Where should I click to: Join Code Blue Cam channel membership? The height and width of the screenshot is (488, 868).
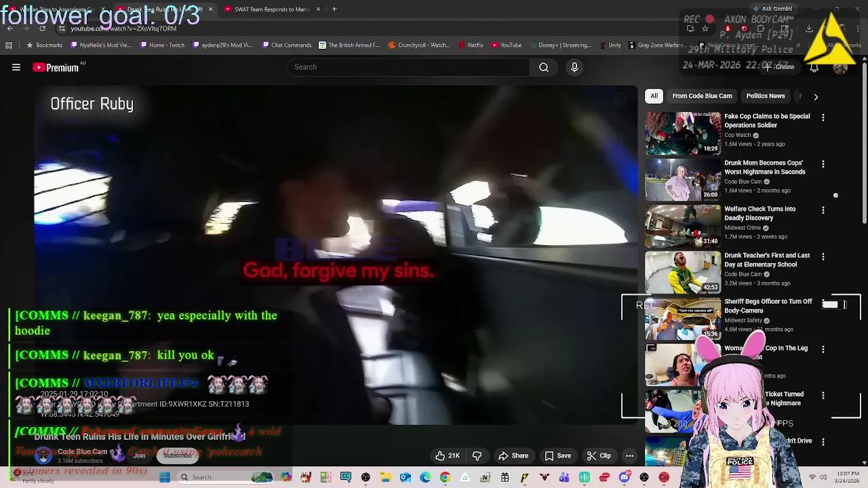click(139, 455)
